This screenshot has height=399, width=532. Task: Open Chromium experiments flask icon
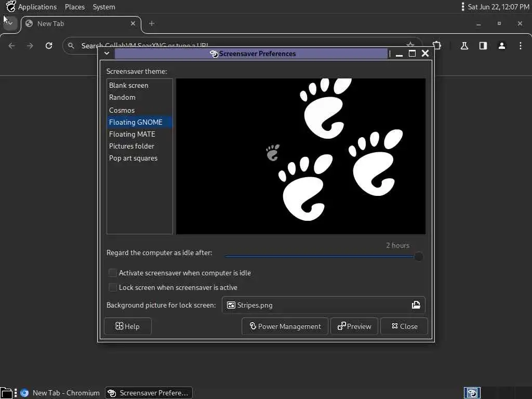point(464,46)
